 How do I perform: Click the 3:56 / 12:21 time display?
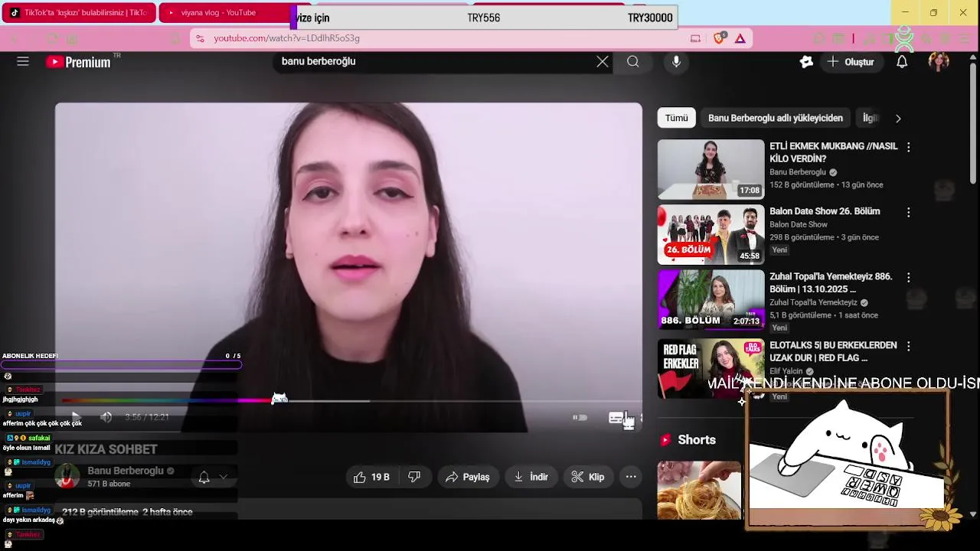tap(147, 417)
